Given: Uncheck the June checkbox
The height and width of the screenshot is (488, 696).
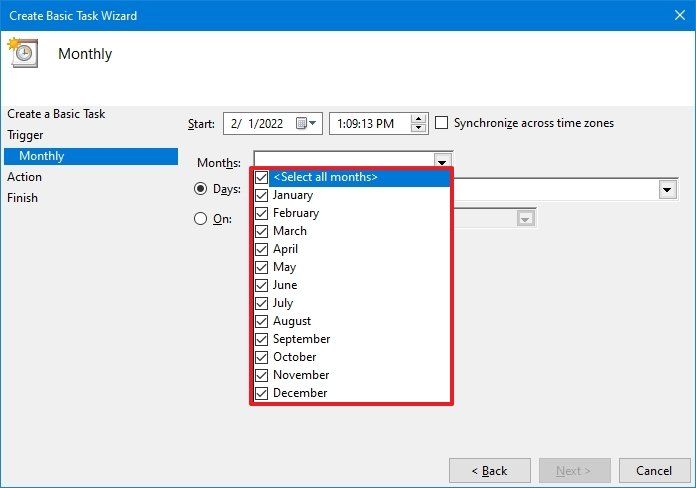Looking at the screenshot, I should [x=261, y=285].
